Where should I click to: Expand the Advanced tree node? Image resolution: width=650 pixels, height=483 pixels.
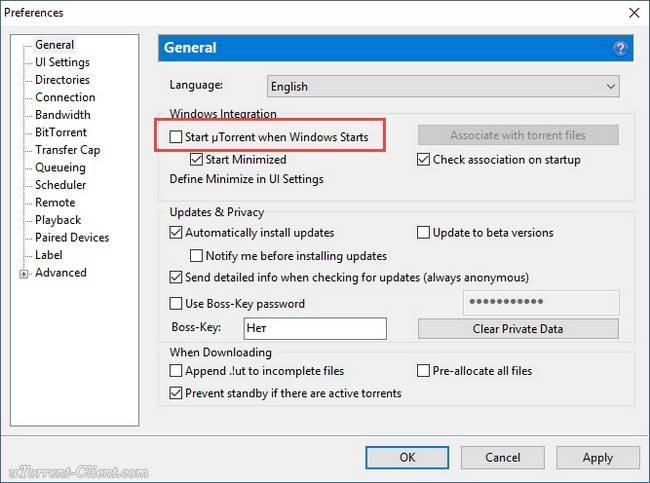[x=24, y=274]
